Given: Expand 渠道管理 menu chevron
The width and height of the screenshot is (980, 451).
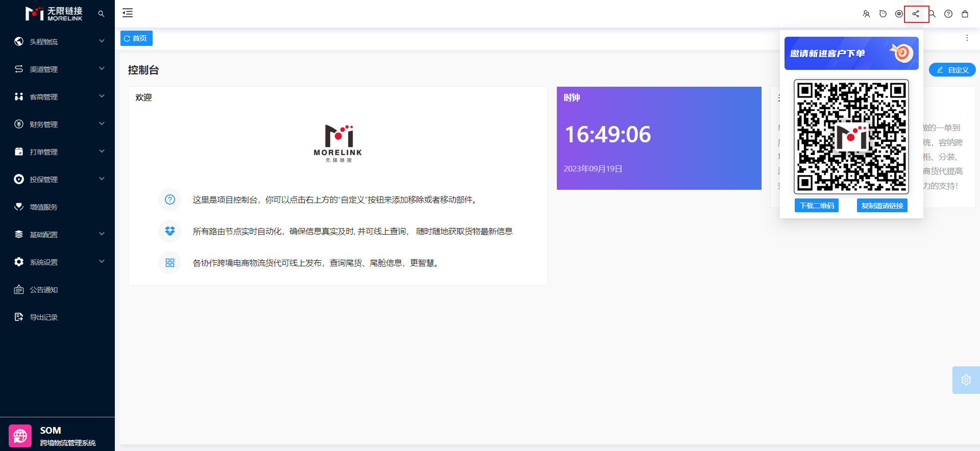Looking at the screenshot, I should (x=102, y=68).
